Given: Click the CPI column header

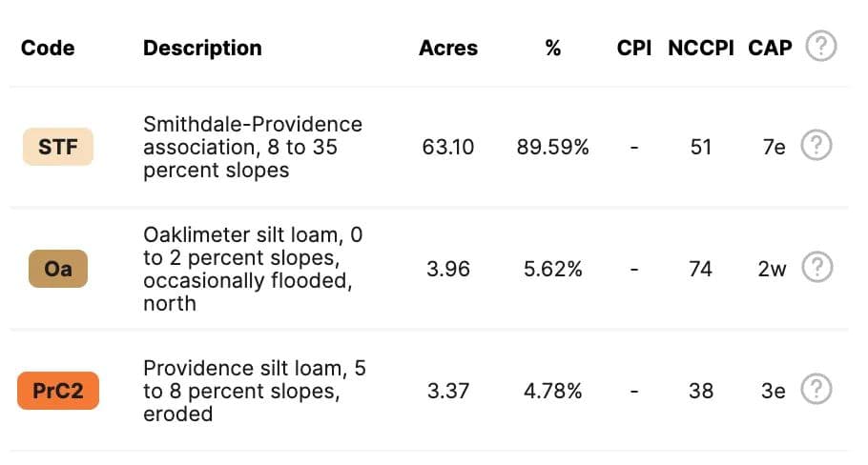Looking at the screenshot, I should pos(634,48).
